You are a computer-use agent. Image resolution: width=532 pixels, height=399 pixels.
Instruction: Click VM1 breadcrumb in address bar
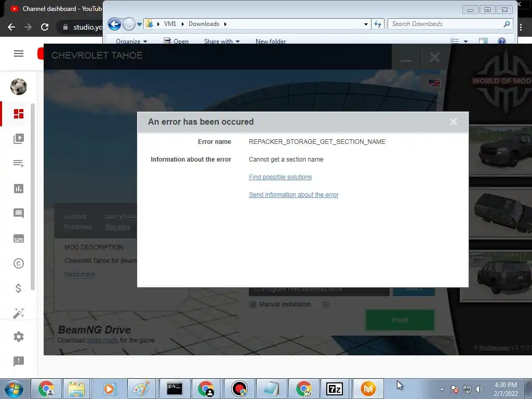click(170, 24)
